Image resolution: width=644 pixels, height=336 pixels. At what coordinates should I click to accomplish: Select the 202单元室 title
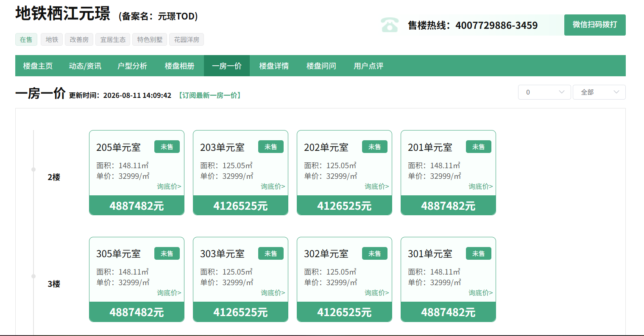326,147
